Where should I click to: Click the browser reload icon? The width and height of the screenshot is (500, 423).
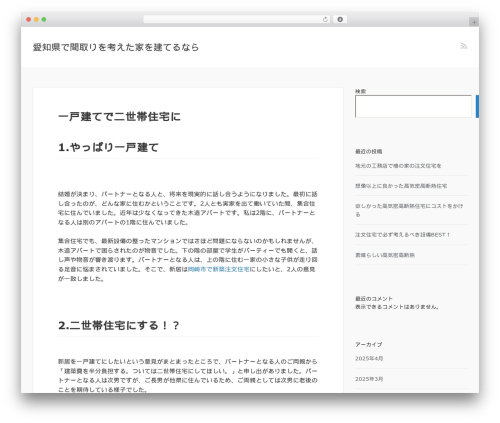click(325, 20)
